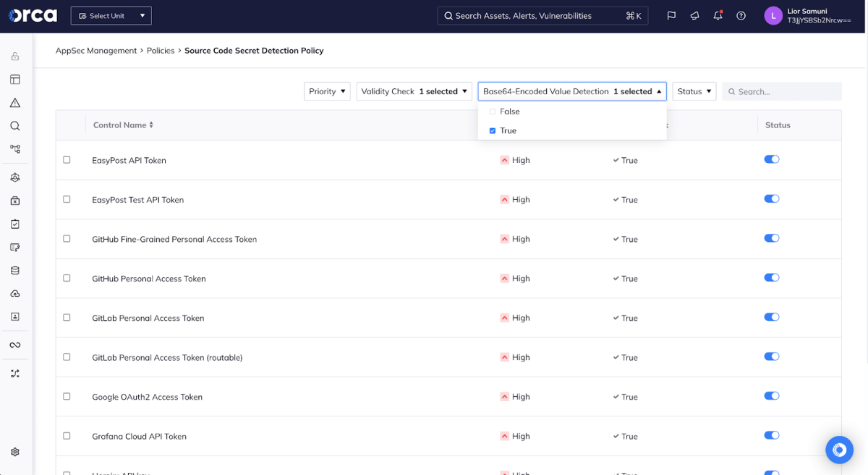Toggle status for GitHub Fine-Grained Personal Access Token

[772, 238]
